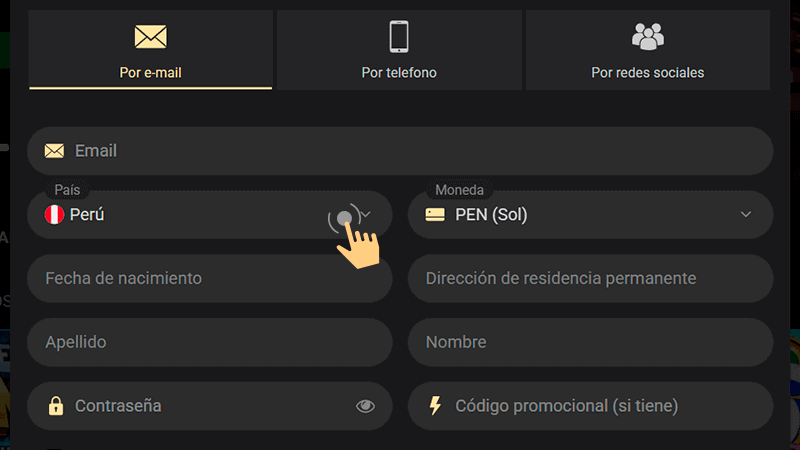The image size is (800, 450).
Task: Expand the País dropdown chevron
Action: (367, 215)
